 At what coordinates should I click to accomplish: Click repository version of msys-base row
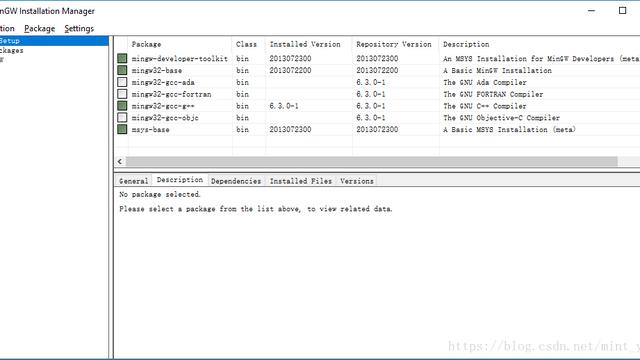tap(377, 130)
